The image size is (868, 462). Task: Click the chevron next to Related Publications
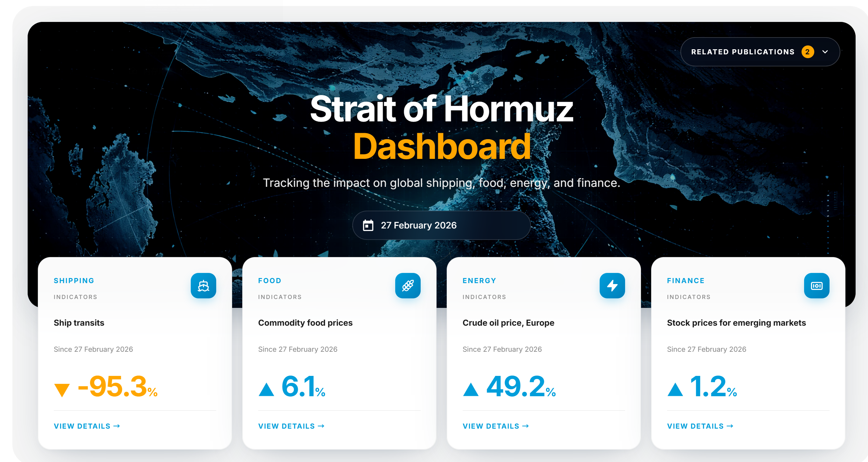(x=825, y=52)
